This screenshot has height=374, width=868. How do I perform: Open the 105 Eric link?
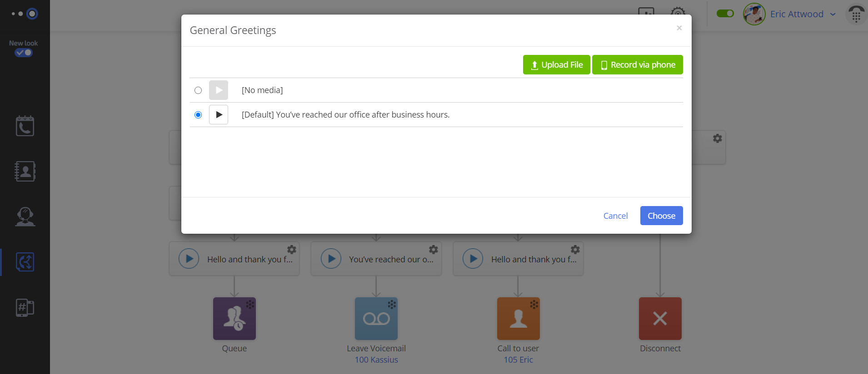(518, 360)
